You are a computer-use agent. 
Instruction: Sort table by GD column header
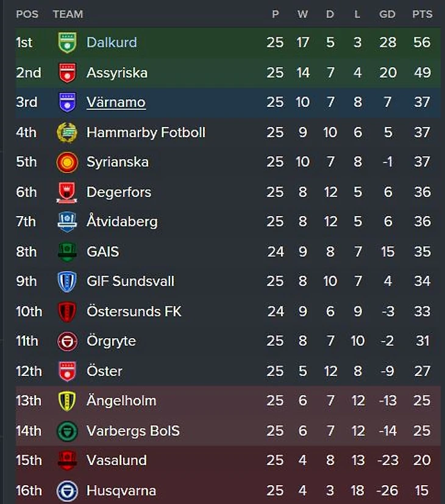pyautogui.click(x=387, y=14)
